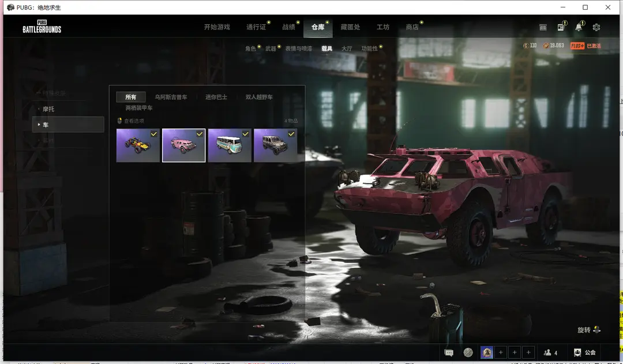623x364 pixels.
Task: Toggle the checkmark on the UAZ jeep skin
Action: (291, 134)
